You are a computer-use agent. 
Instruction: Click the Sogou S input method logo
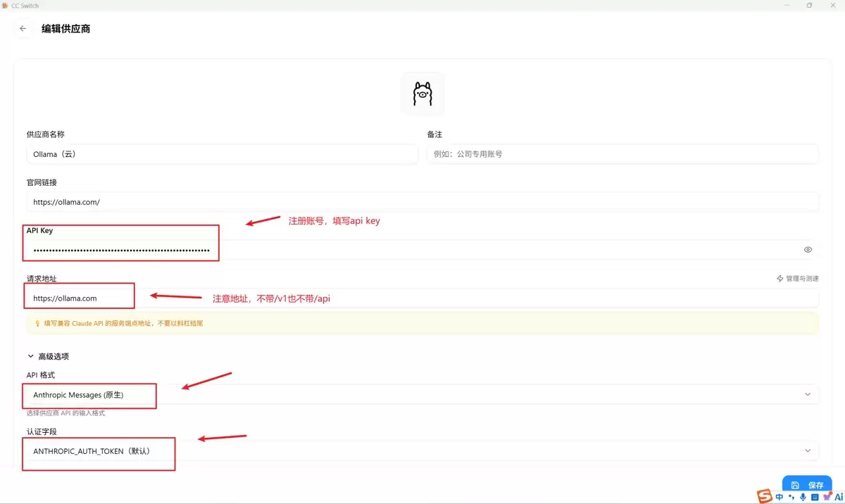[x=765, y=497]
